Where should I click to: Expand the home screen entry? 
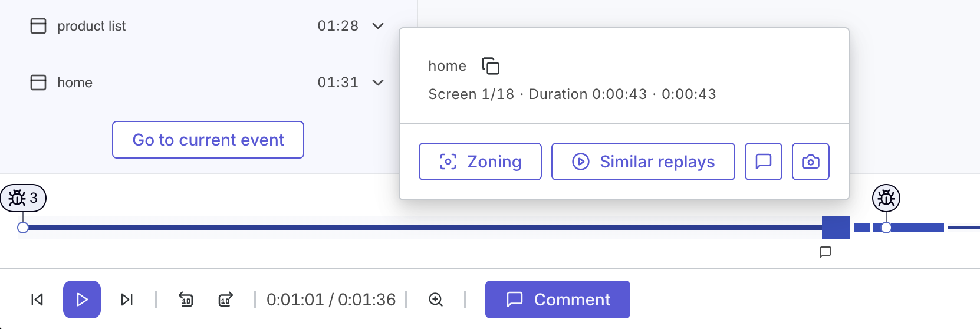pos(378,83)
